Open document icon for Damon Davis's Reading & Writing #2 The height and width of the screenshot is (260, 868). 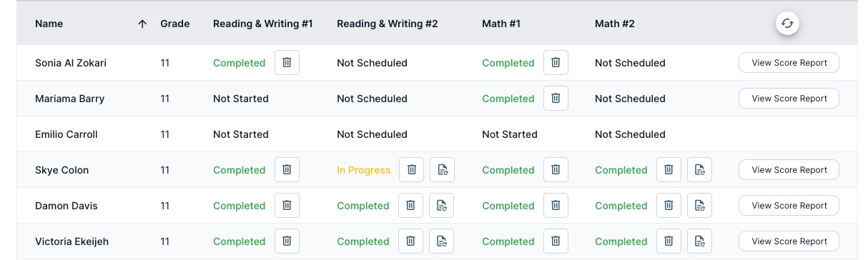pyautogui.click(x=441, y=206)
